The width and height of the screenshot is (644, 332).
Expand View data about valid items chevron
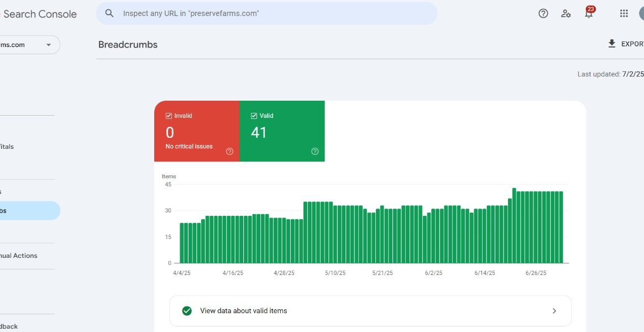coord(554,310)
